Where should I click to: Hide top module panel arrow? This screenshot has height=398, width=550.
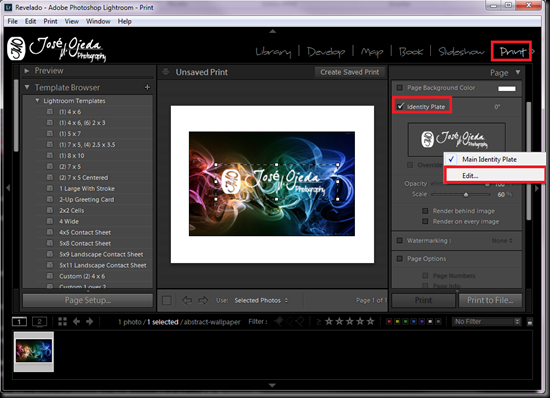pyautogui.click(x=273, y=31)
